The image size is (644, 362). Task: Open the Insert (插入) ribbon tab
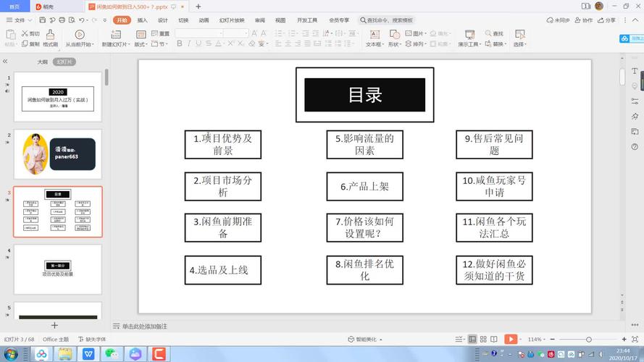tap(142, 20)
